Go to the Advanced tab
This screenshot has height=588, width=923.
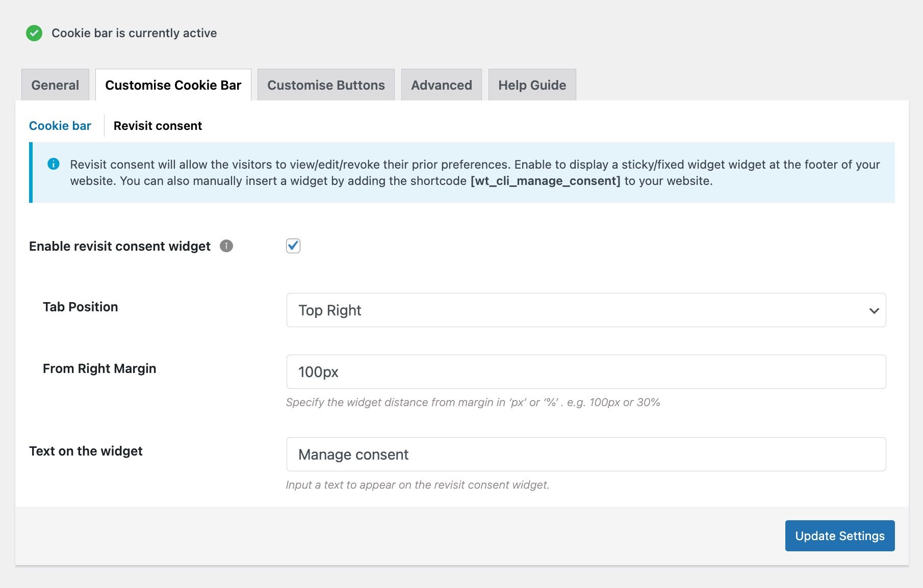(442, 85)
